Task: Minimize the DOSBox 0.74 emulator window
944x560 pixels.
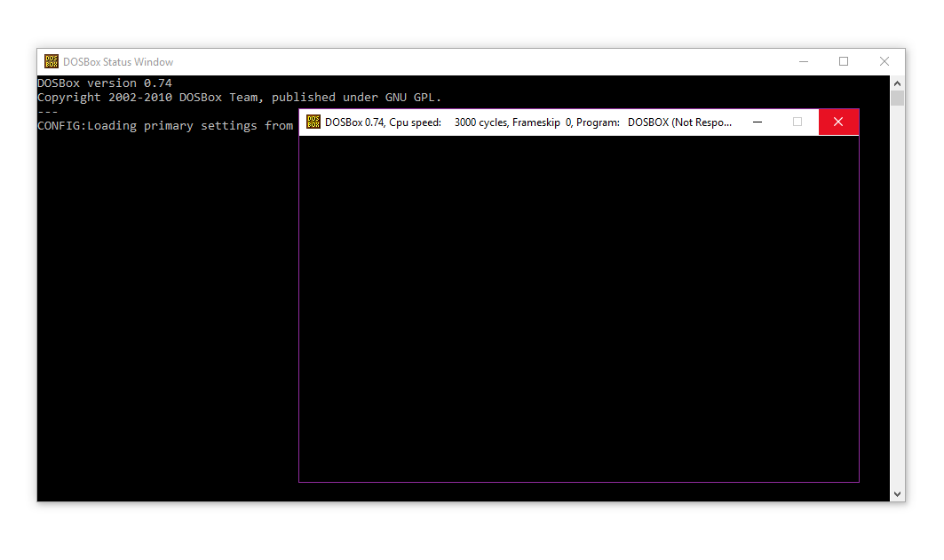Action: point(758,122)
